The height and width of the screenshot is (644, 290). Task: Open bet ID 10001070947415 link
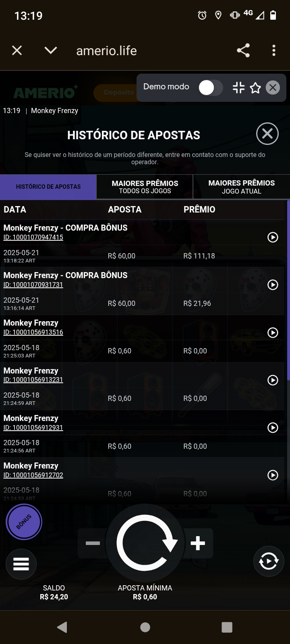33,237
